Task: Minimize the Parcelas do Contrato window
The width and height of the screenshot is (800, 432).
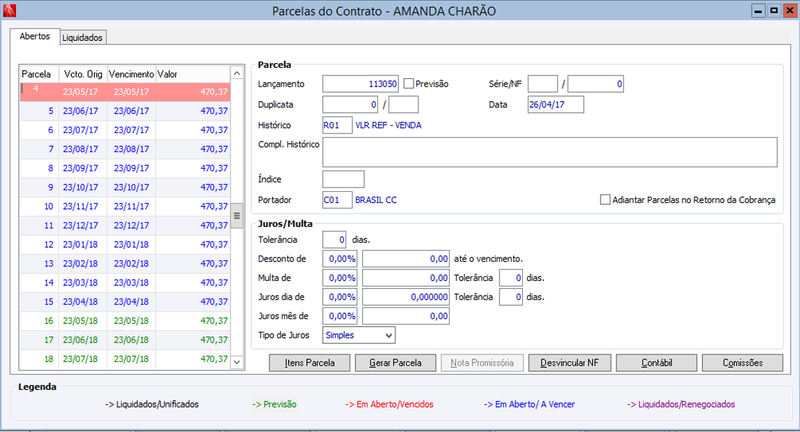Action: tap(758, 11)
